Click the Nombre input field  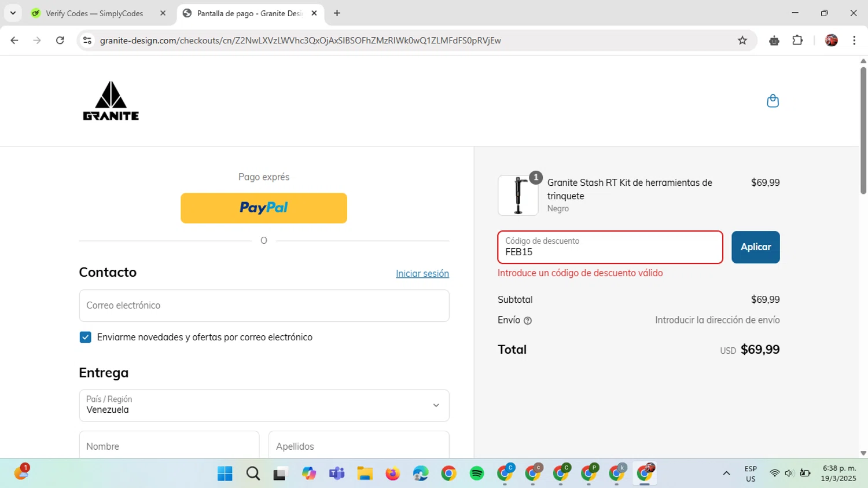(169, 445)
